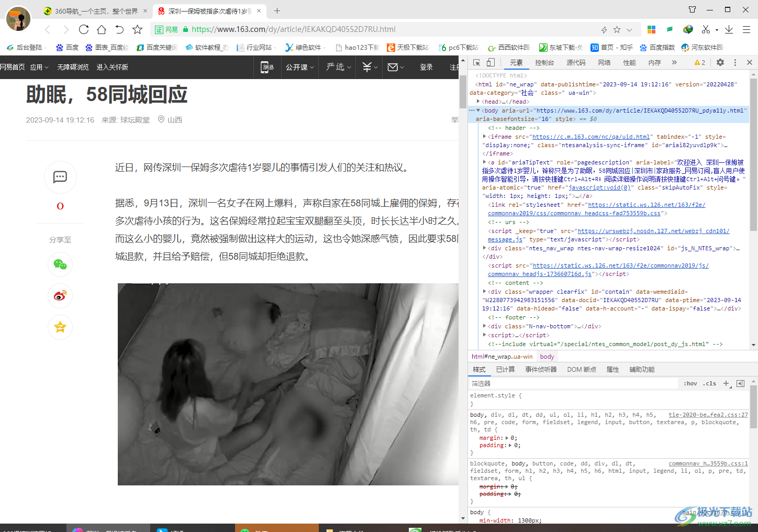
Task: Collapse the body element node
Action: 478,110
